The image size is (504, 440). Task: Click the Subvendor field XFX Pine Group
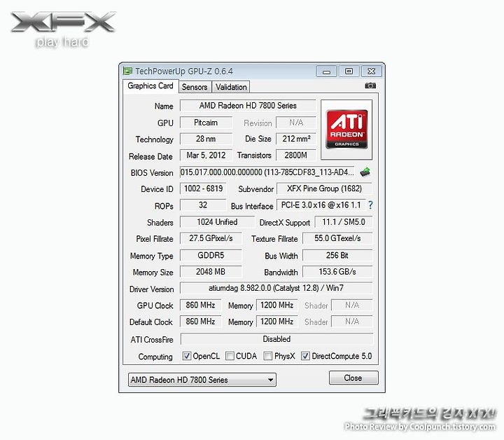[x=324, y=188]
